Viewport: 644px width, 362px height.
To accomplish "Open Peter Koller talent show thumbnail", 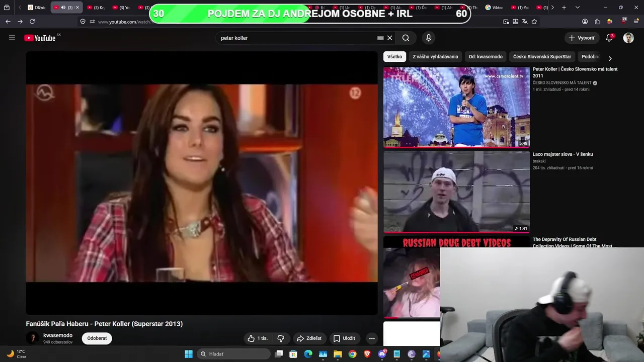I will pyautogui.click(x=456, y=107).
